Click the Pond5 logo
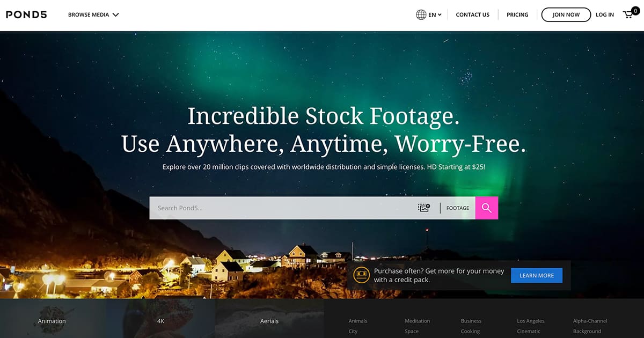Image resolution: width=644 pixels, height=338 pixels. [26, 14]
